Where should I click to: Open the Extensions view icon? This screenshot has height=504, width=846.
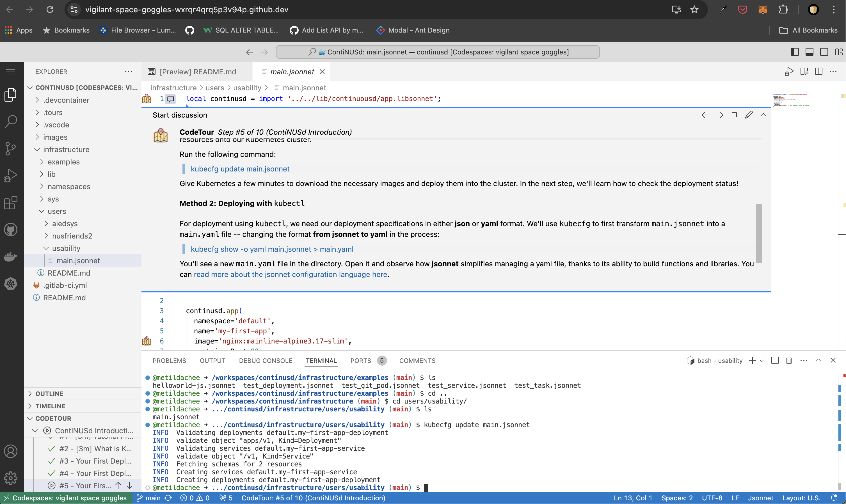click(x=11, y=203)
